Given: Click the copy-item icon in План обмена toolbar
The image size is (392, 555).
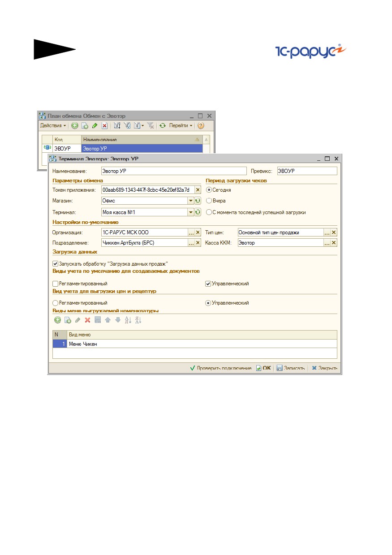Looking at the screenshot, I should coord(85,126).
